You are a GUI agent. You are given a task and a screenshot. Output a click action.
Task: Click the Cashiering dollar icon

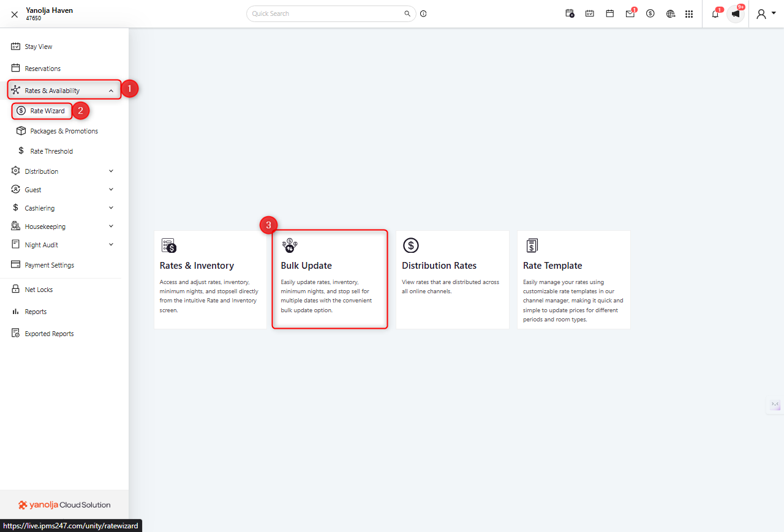pyautogui.click(x=15, y=208)
